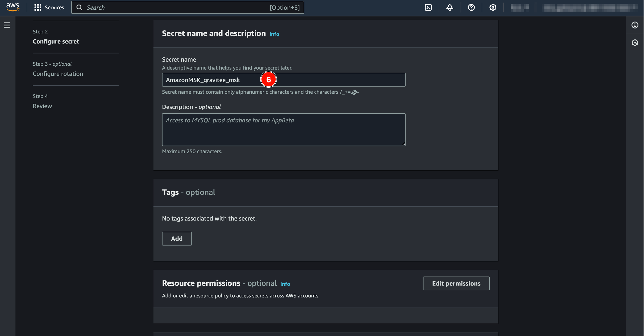Click the 'Maximum 250 characters.' hint
The image size is (644, 336).
(192, 151)
